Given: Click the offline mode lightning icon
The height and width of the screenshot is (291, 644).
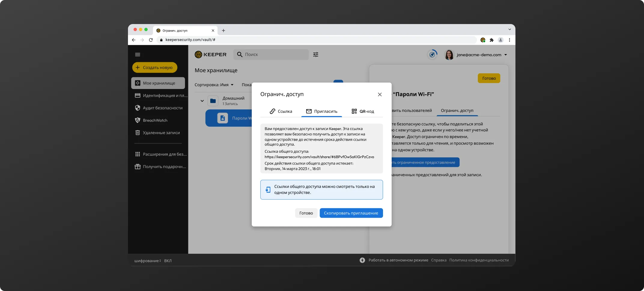Looking at the screenshot, I should pyautogui.click(x=362, y=260).
